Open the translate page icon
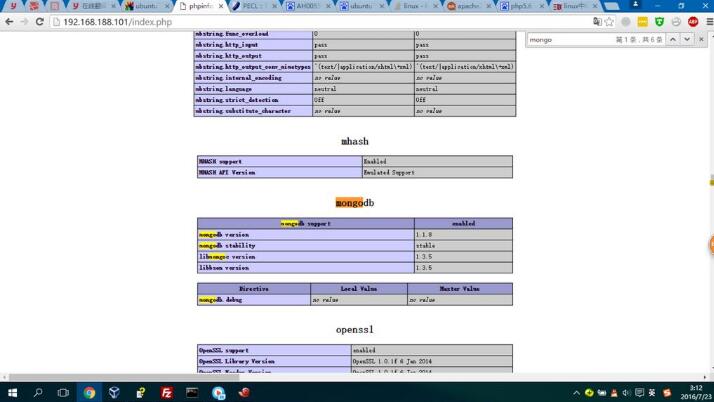714x402 pixels. (597, 21)
